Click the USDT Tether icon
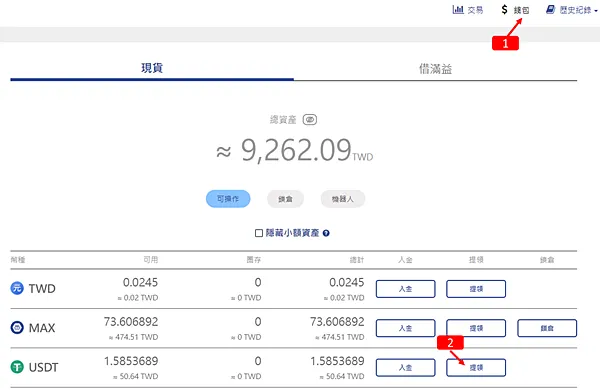The width and height of the screenshot is (600, 391). click(17, 367)
